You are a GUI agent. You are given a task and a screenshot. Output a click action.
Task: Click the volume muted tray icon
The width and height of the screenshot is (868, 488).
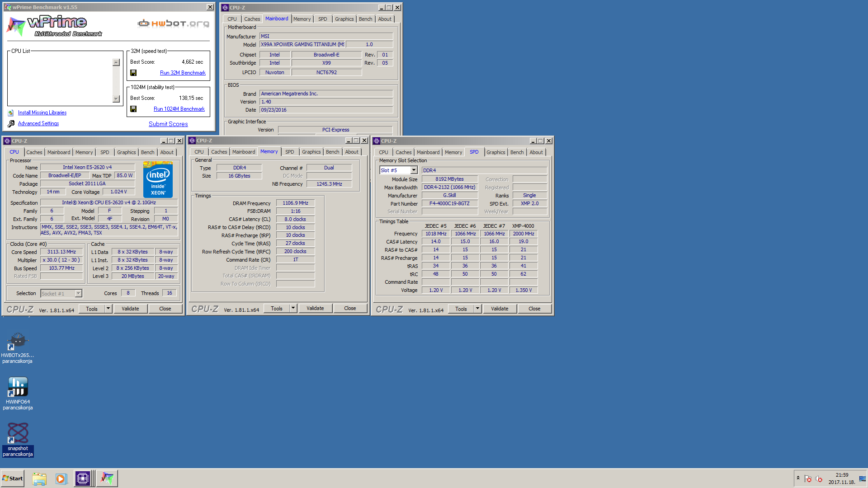819,479
